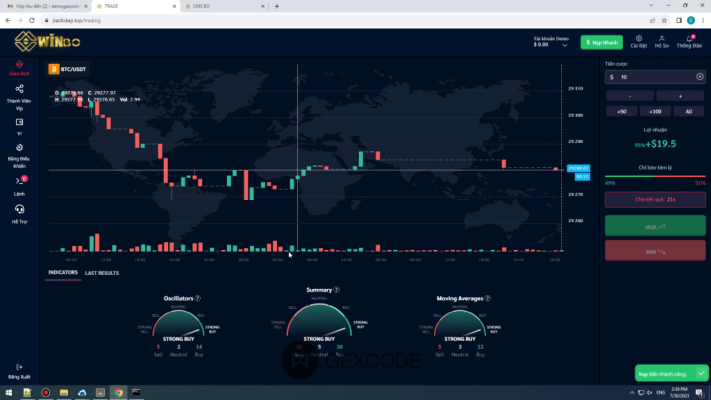Open Chrome from the taskbar

(x=118, y=392)
